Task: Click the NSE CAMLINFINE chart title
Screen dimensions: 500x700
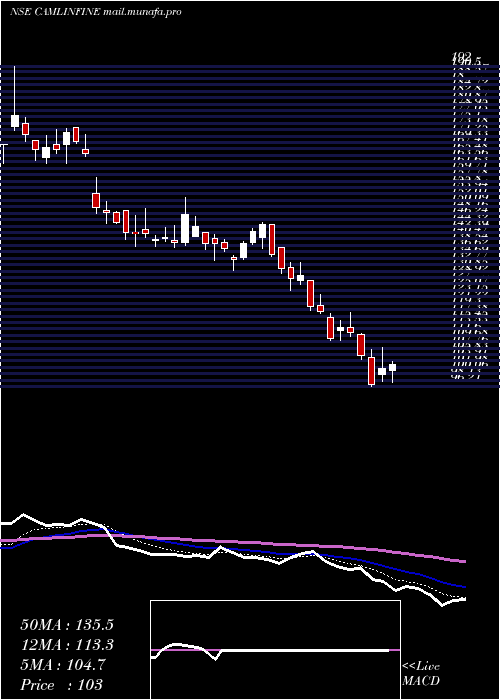Action: (x=55, y=12)
